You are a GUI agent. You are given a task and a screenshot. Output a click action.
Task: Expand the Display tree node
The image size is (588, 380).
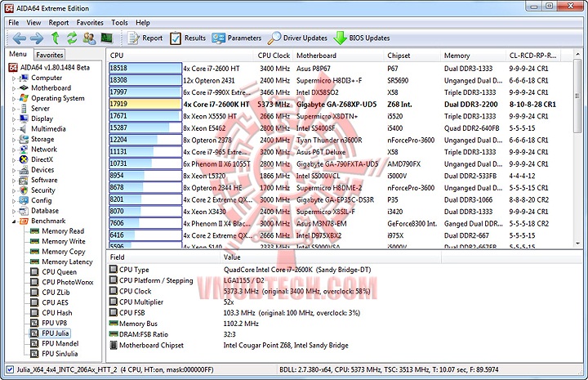(x=14, y=119)
